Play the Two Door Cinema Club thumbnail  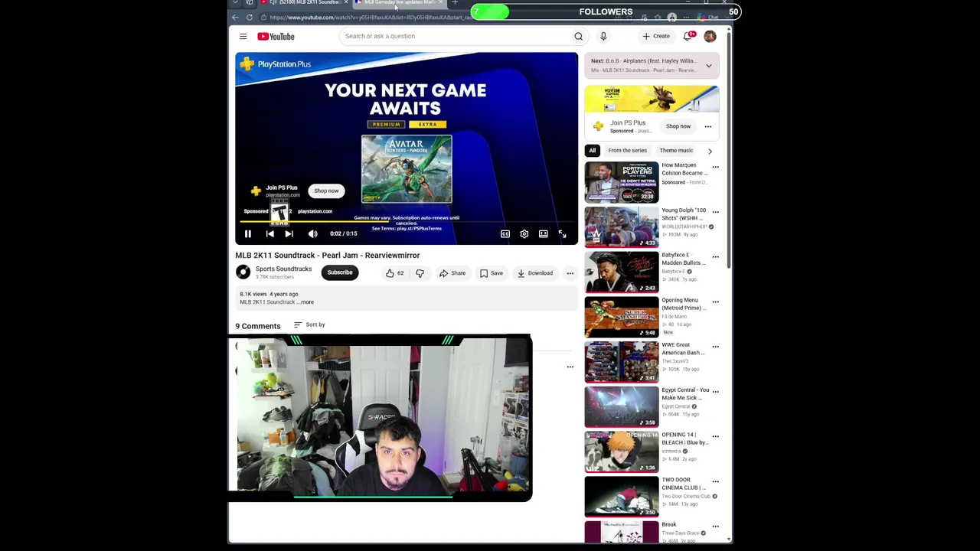(621, 497)
